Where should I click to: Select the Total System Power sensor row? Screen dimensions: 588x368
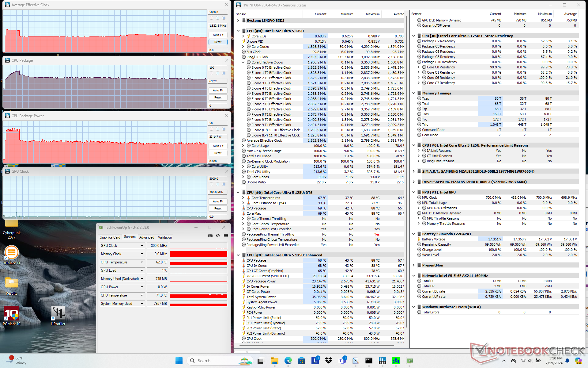point(322,297)
